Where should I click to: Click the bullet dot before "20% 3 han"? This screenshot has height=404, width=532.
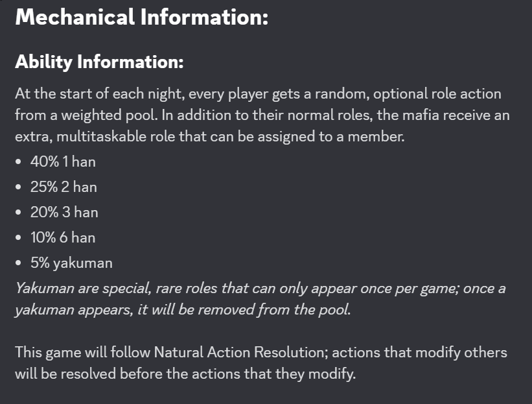click(19, 212)
